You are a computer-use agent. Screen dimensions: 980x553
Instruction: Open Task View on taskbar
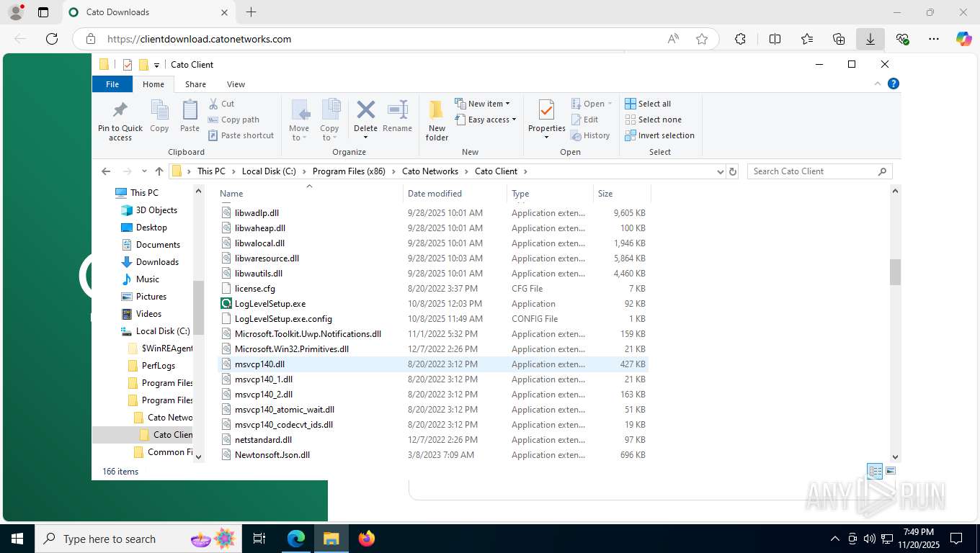(259, 538)
